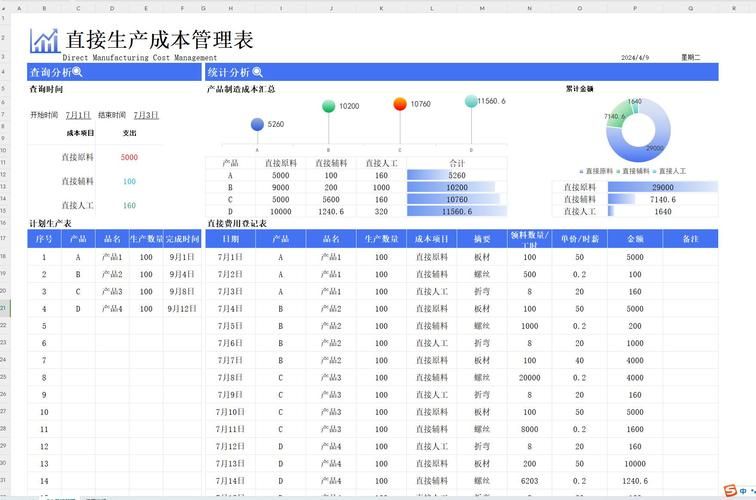
Task: Select the serial number 14 cell
Action: [x=44, y=481]
